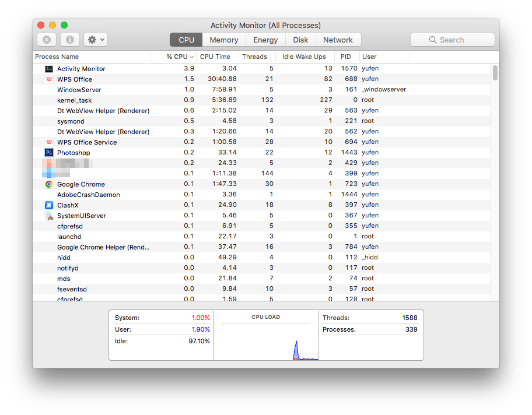
Task: Click the Threads column header
Action: click(x=255, y=57)
